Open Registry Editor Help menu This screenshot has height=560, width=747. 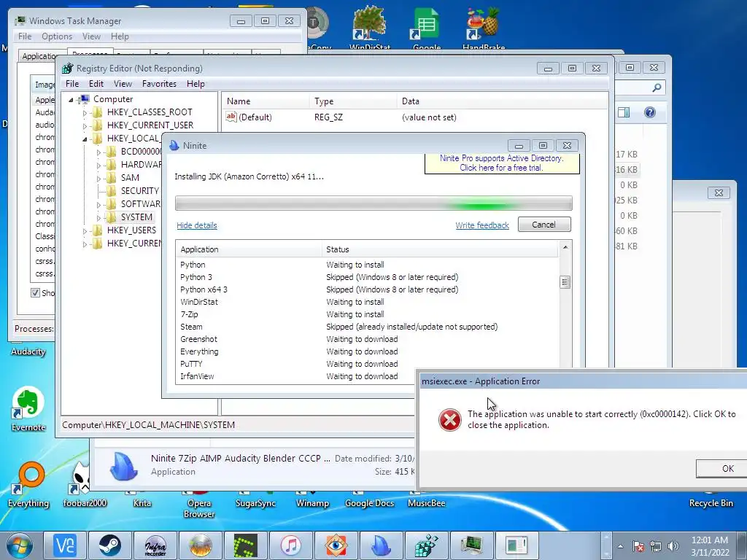pos(196,84)
